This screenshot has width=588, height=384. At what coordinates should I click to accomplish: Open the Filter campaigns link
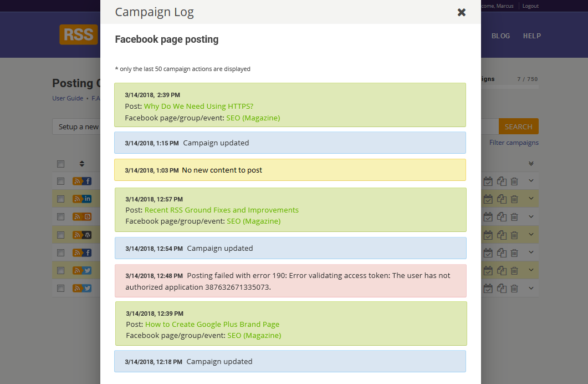point(514,143)
